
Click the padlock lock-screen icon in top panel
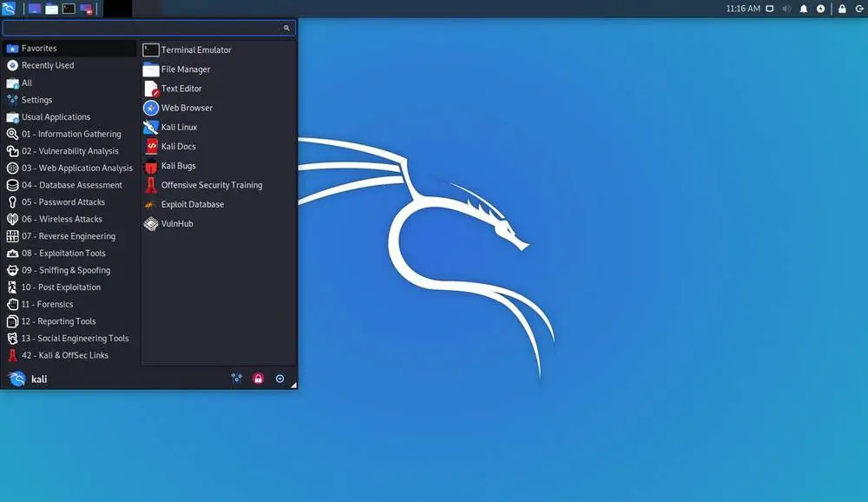tap(842, 9)
